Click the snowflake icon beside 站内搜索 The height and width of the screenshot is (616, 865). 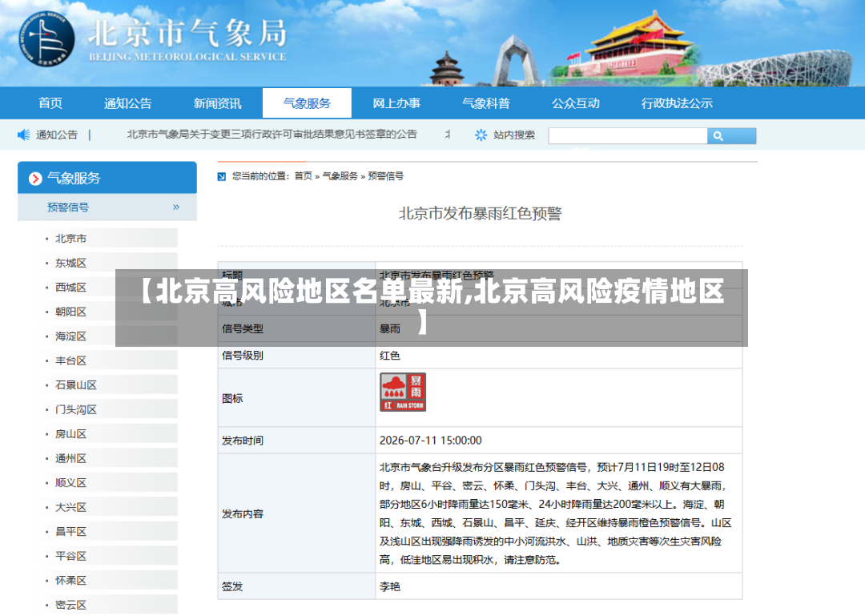point(481,135)
